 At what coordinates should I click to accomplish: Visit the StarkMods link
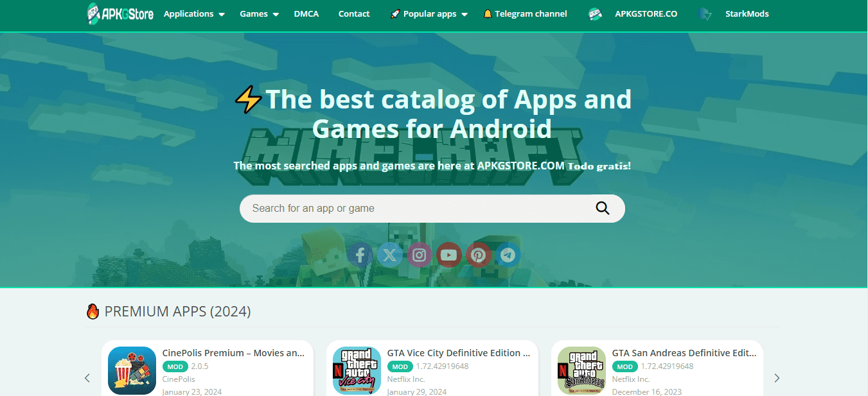(747, 13)
